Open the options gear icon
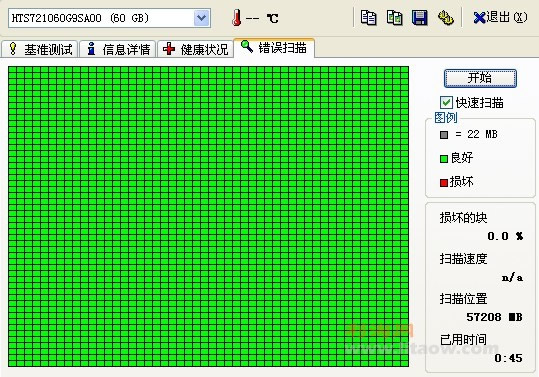Image resolution: width=539 pixels, height=377 pixels. [446, 18]
